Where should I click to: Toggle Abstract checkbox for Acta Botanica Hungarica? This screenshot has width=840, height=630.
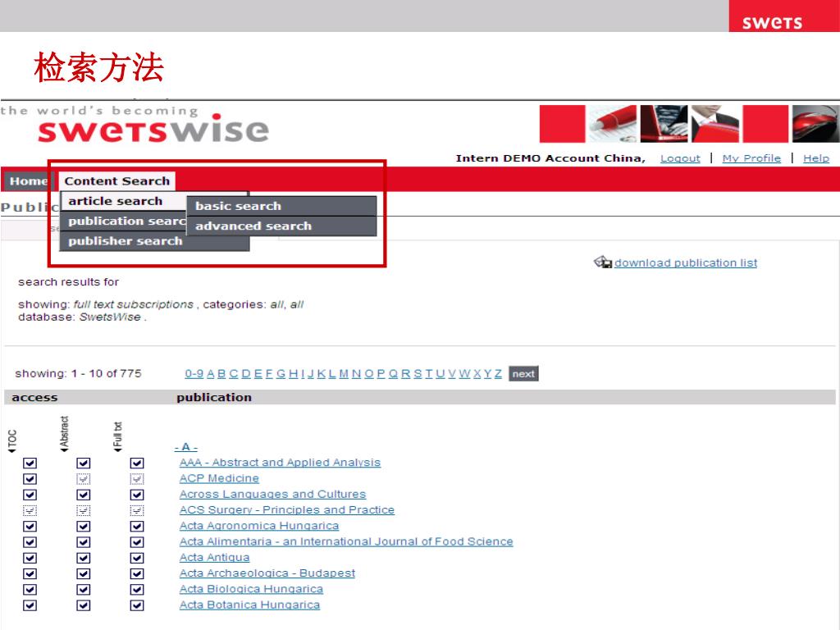(x=83, y=605)
